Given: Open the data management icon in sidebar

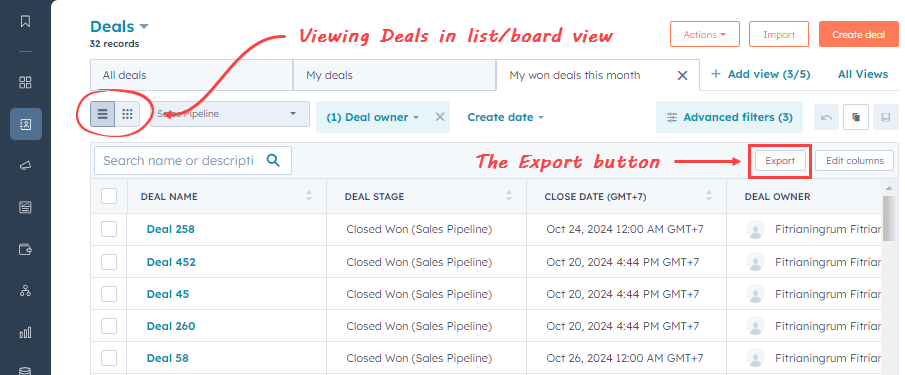Looking at the screenshot, I should coord(25,371).
